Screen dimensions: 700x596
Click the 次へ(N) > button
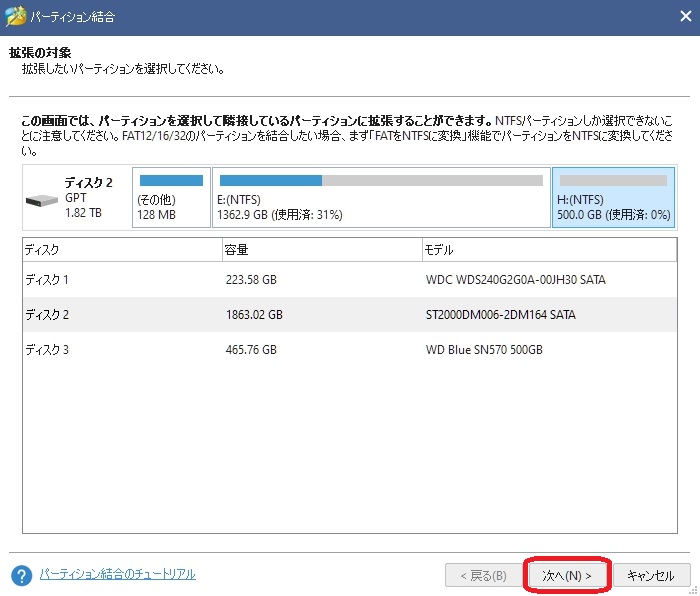(567, 575)
